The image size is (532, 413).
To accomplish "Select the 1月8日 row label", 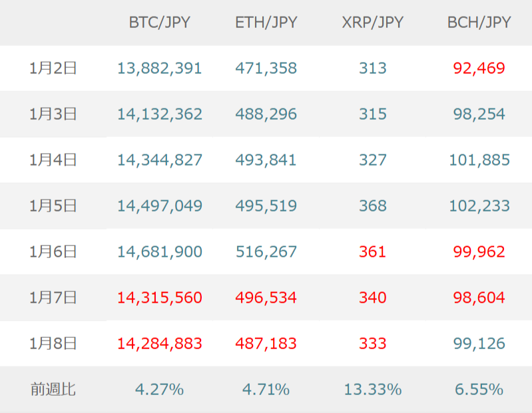I will click(x=53, y=344).
